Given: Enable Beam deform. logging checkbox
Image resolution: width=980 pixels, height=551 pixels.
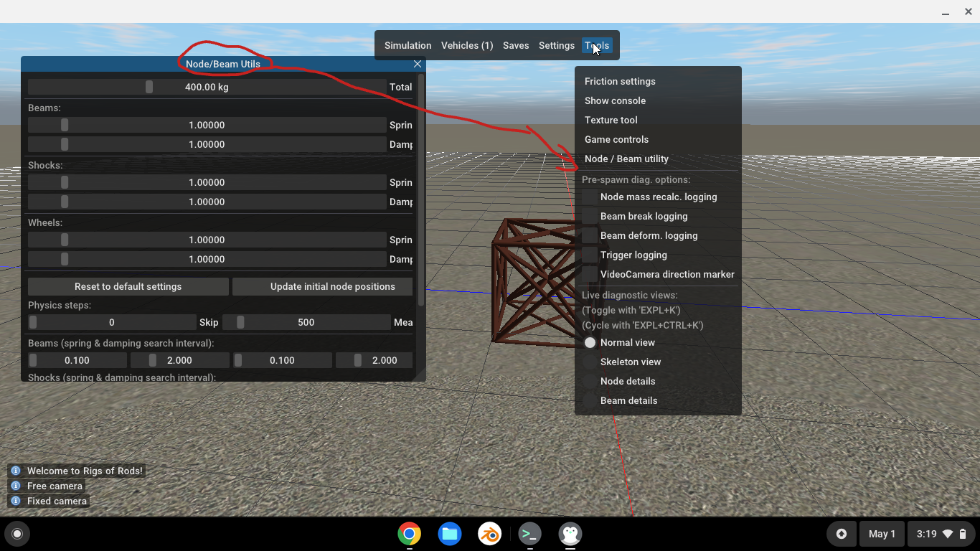Looking at the screenshot, I should (590, 235).
